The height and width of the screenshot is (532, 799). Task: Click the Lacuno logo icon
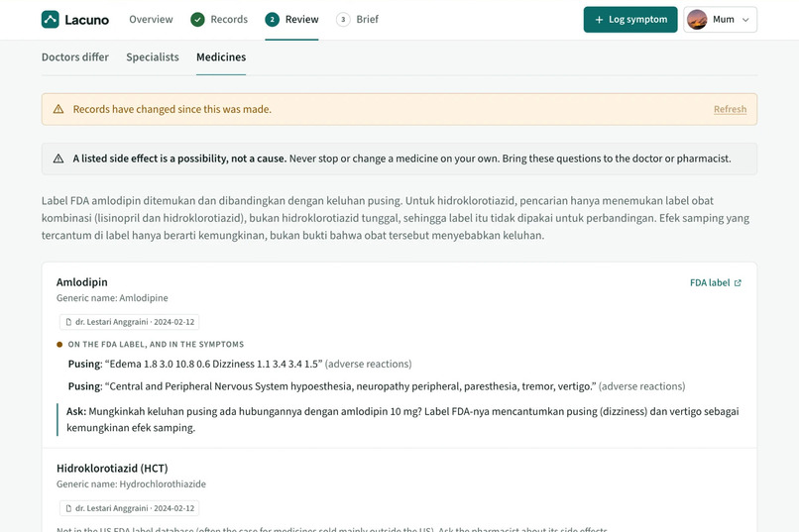(50, 20)
